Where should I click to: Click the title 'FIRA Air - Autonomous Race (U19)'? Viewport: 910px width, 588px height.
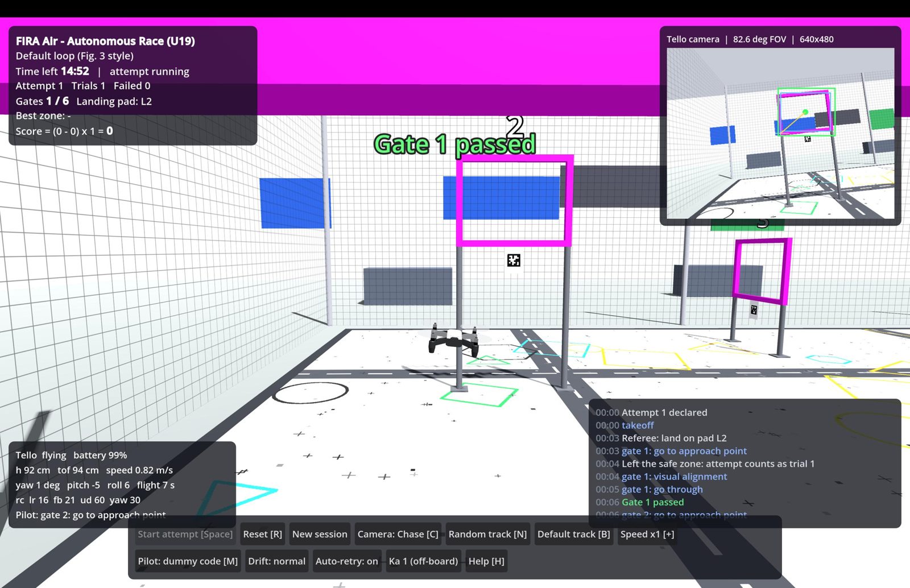(105, 41)
